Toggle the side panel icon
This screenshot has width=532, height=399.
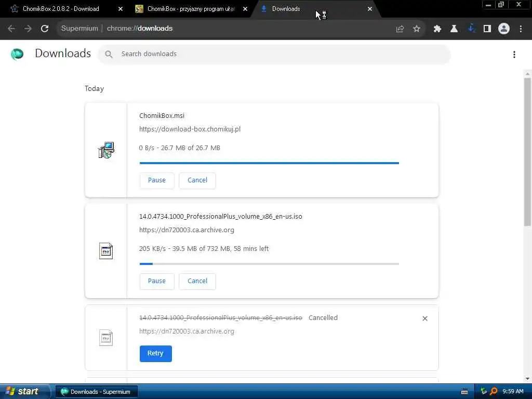point(487,29)
